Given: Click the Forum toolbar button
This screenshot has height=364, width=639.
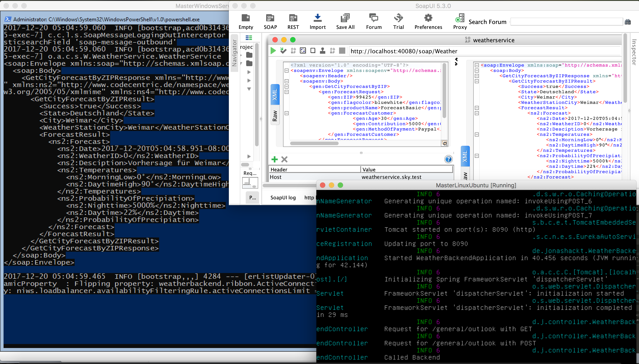Looking at the screenshot, I should (373, 18).
